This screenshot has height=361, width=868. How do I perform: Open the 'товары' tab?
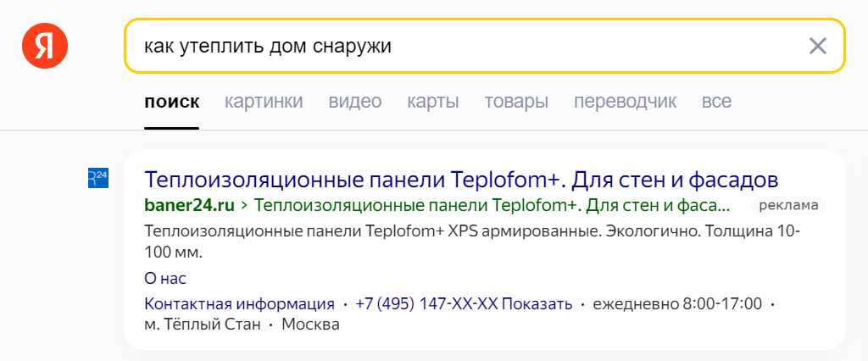(516, 102)
